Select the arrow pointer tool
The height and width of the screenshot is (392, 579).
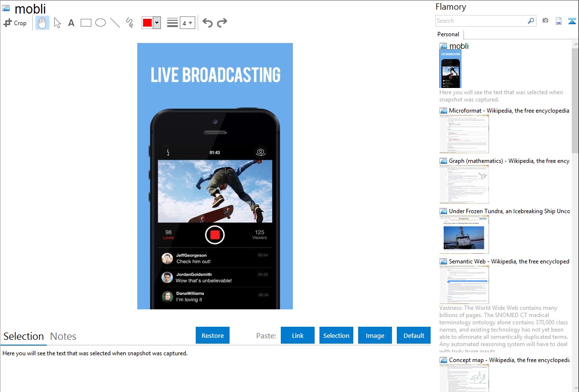point(57,23)
